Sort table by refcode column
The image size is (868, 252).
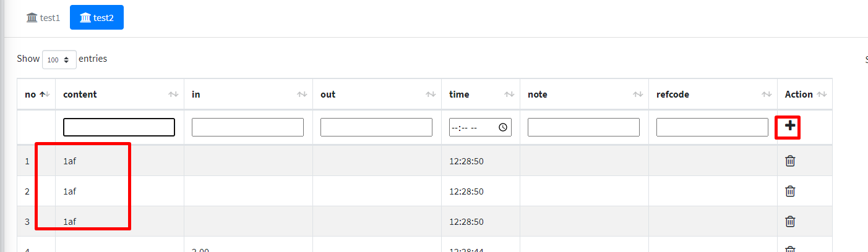tap(767, 94)
